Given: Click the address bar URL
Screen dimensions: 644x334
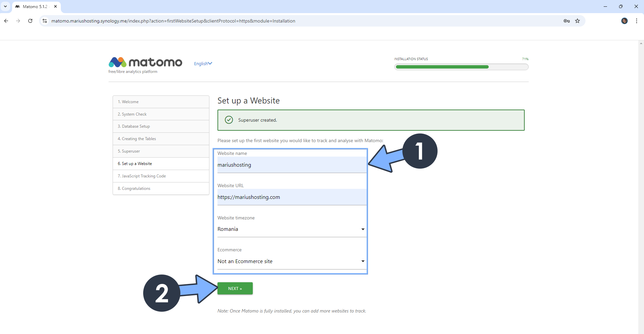Looking at the screenshot, I should [173, 21].
